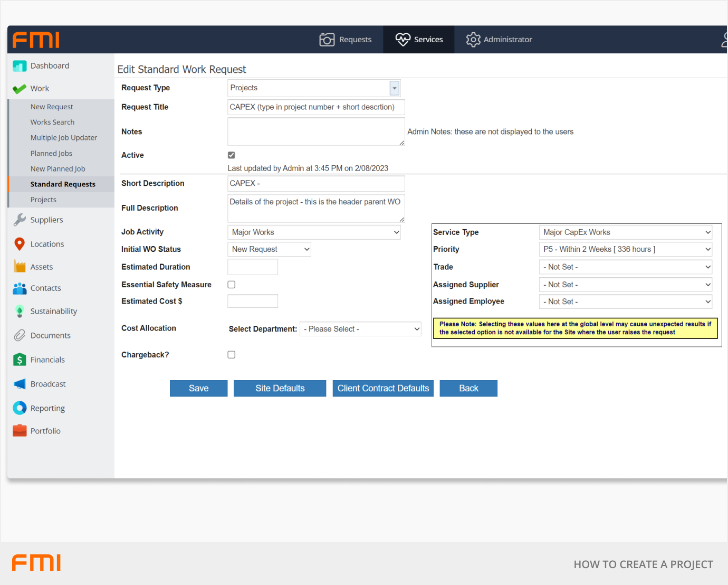Uncheck the Active checkbox
Screen dimensions: 728x585
232,155
